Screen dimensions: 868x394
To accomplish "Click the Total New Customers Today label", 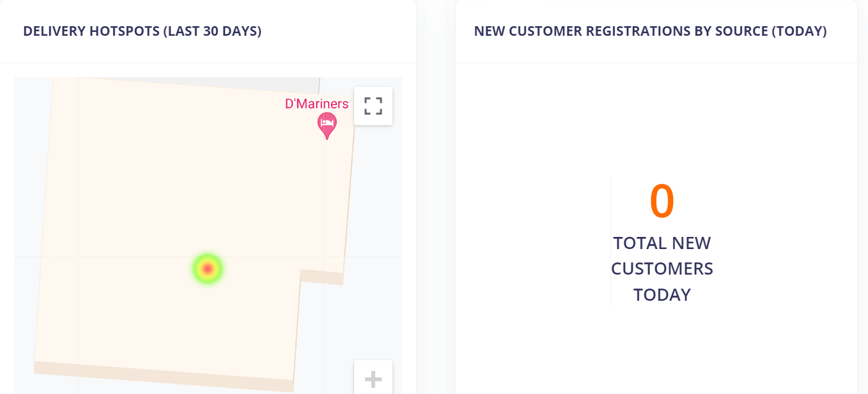I will [x=662, y=268].
